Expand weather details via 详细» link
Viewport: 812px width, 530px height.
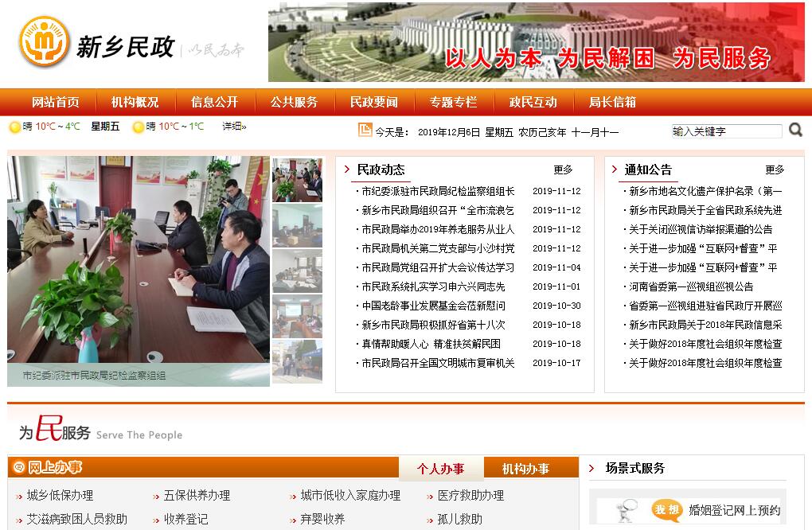(x=234, y=127)
